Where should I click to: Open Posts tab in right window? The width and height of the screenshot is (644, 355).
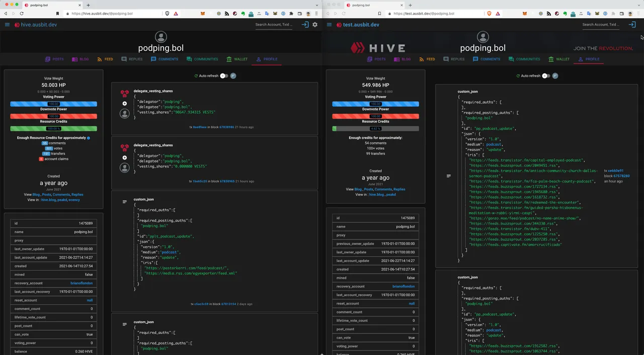tap(376, 59)
